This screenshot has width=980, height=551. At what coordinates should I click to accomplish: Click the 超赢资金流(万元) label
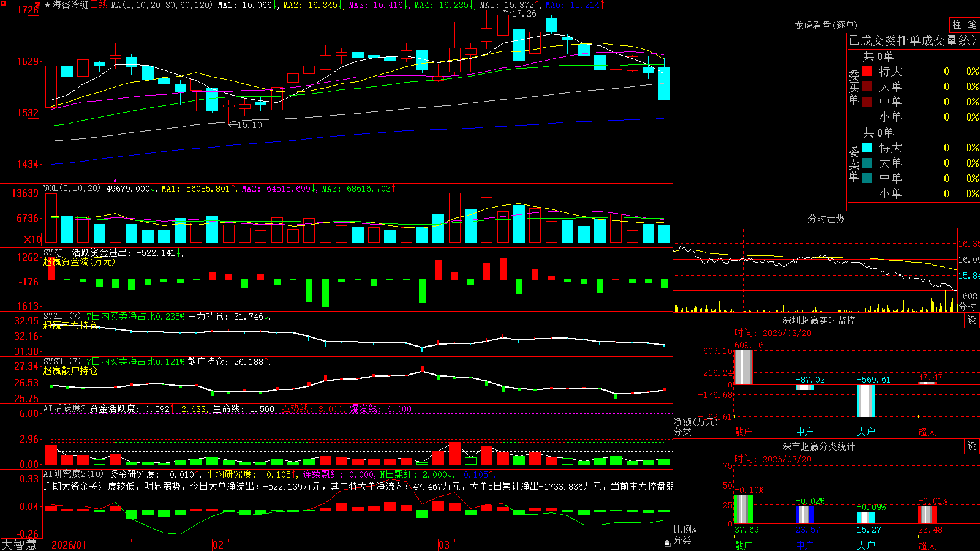(79, 262)
